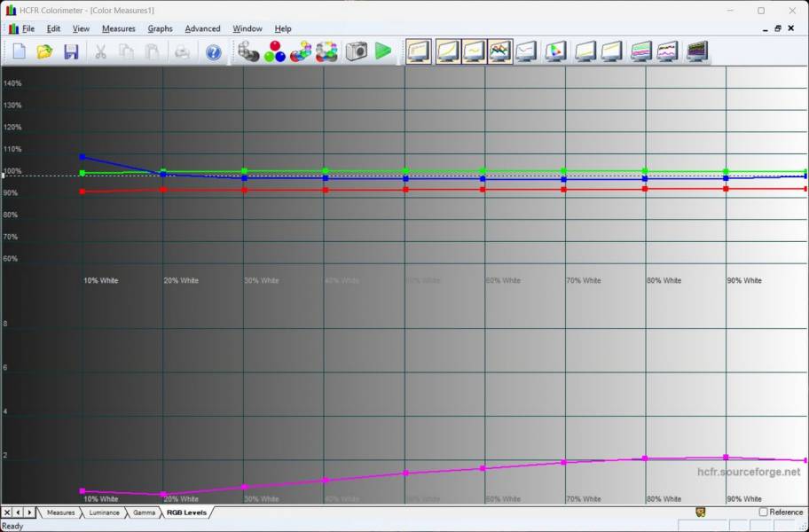The height and width of the screenshot is (532, 809).
Task: Toggle the first highlighted monitor view button
Action: [x=419, y=51]
